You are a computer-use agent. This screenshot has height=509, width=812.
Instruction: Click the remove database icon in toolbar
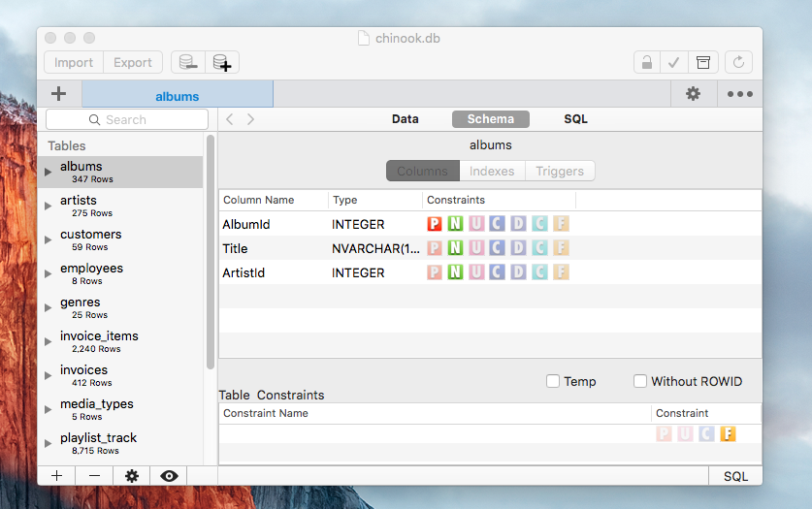point(188,62)
